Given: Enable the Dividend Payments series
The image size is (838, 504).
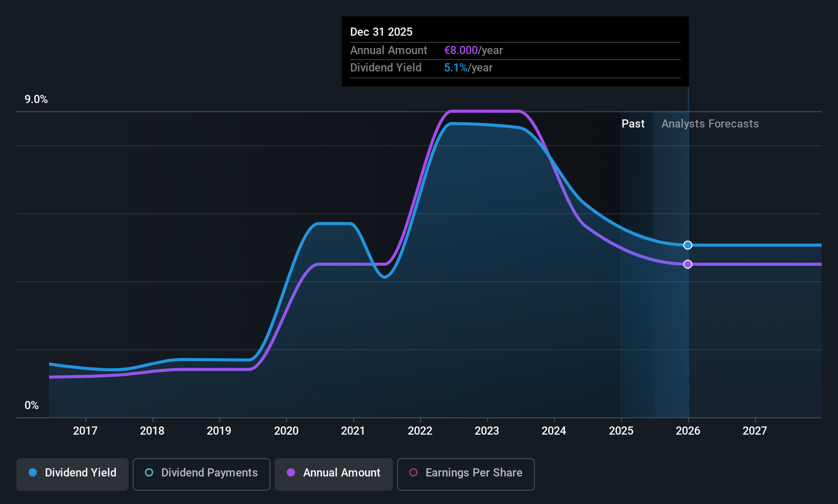Looking at the screenshot, I should 202,474.
